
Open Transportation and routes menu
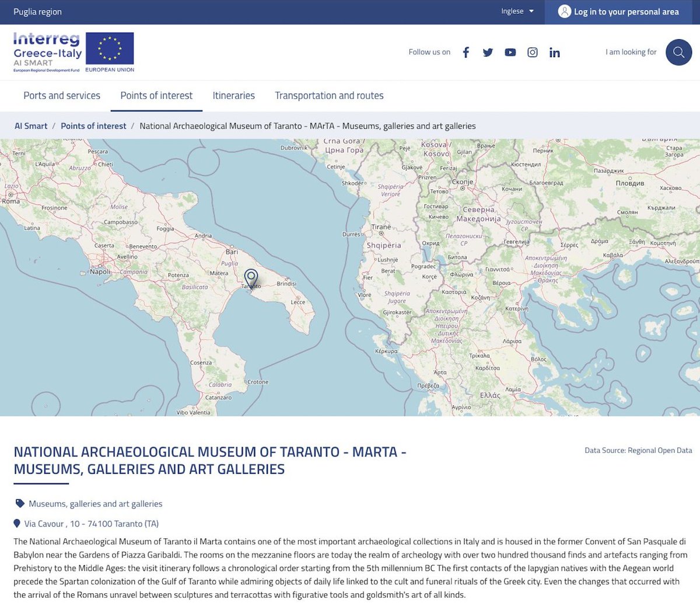(329, 96)
